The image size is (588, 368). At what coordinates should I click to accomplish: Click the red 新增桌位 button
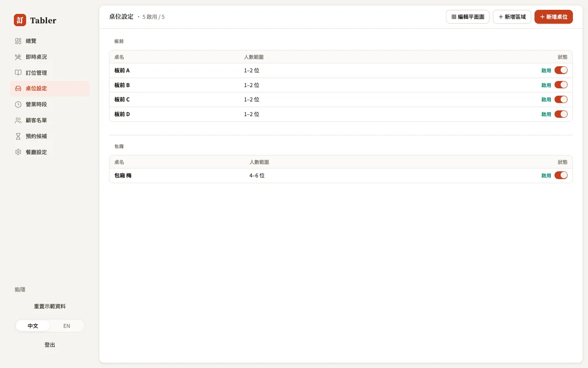pyautogui.click(x=554, y=17)
